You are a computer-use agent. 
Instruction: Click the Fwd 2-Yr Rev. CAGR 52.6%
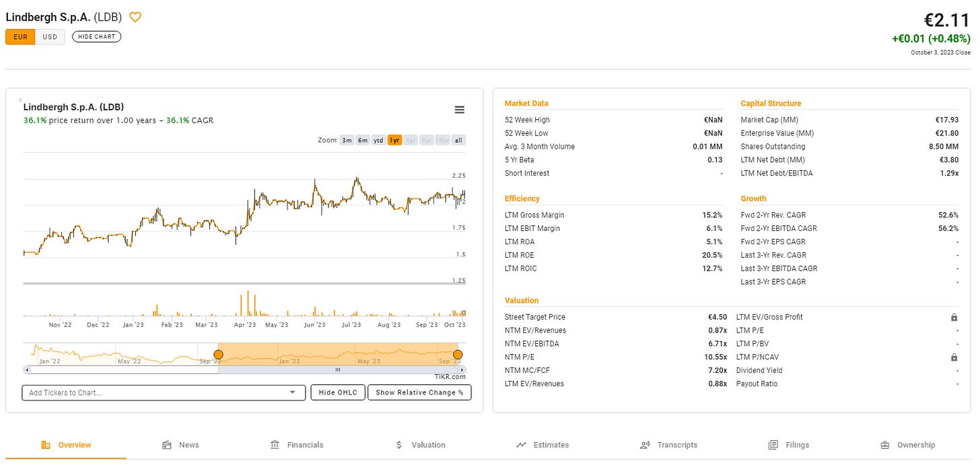coord(948,215)
